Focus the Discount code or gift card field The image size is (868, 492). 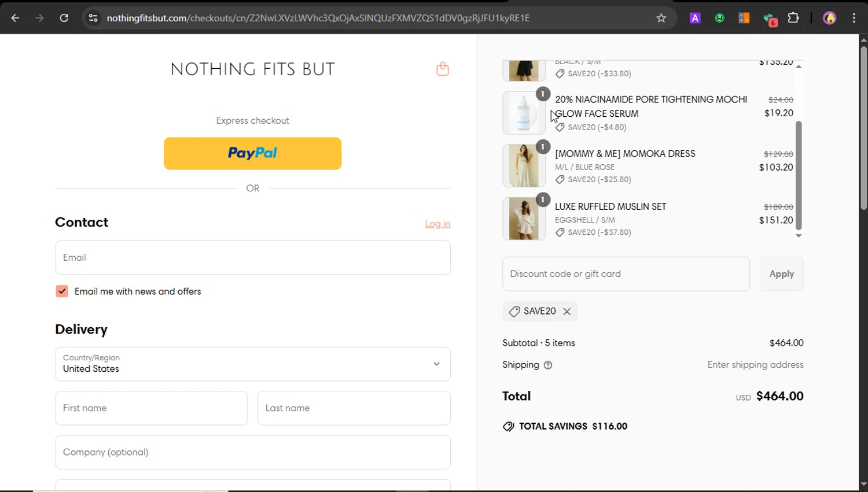tap(626, 274)
